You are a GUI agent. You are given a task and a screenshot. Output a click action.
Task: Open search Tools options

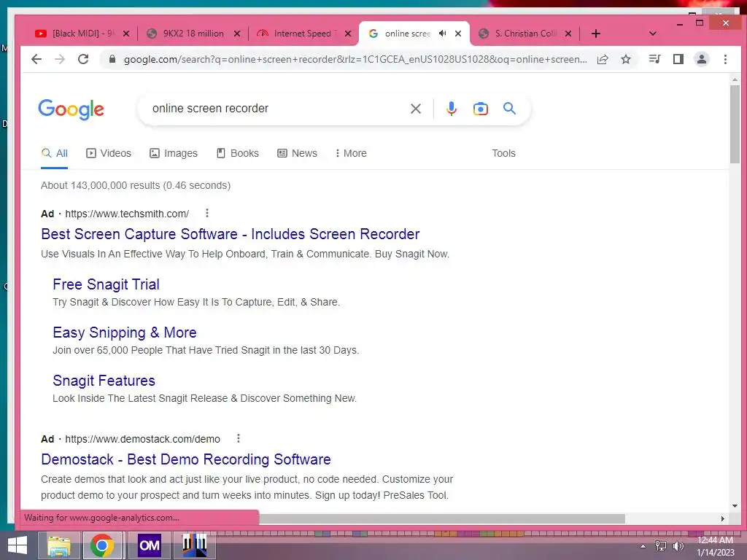click(503, 153)
